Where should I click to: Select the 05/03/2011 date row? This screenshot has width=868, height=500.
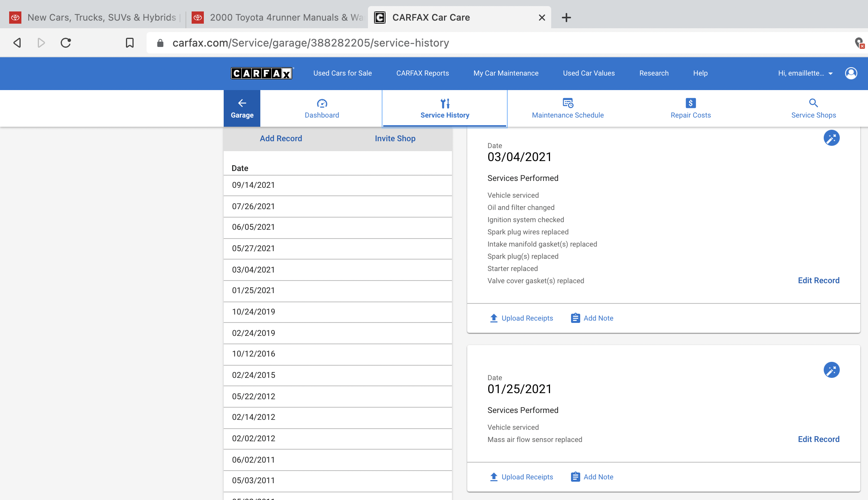338,481
